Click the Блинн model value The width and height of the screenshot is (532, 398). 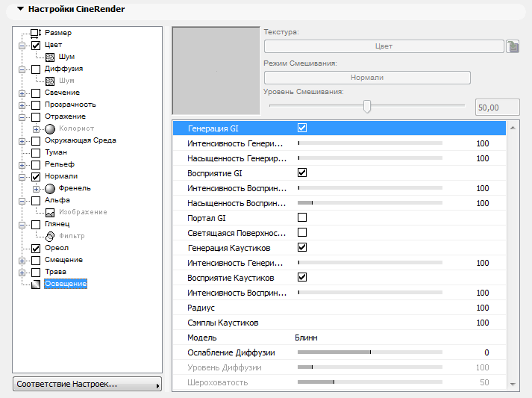(x=306, y=338)
